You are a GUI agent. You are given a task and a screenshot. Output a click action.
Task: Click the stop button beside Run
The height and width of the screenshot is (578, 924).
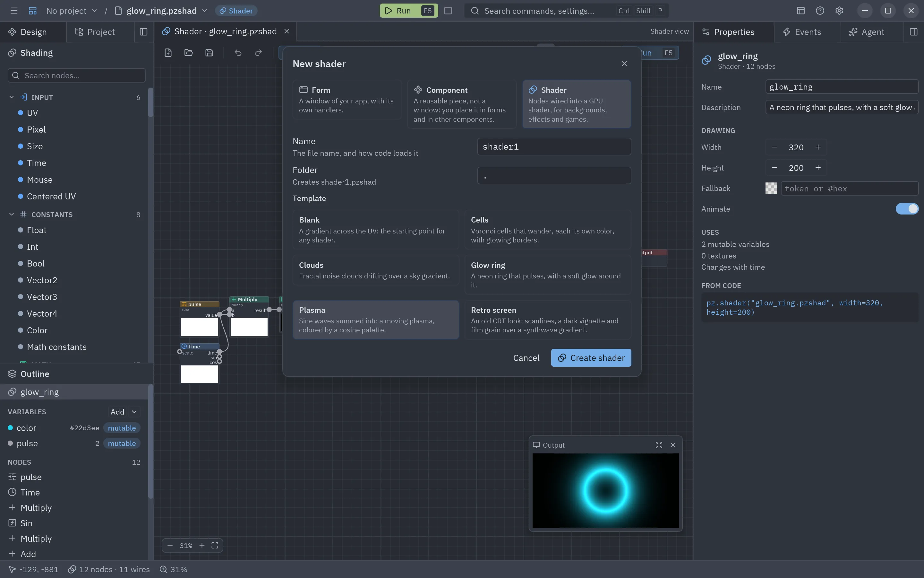(x=448, y=11)
